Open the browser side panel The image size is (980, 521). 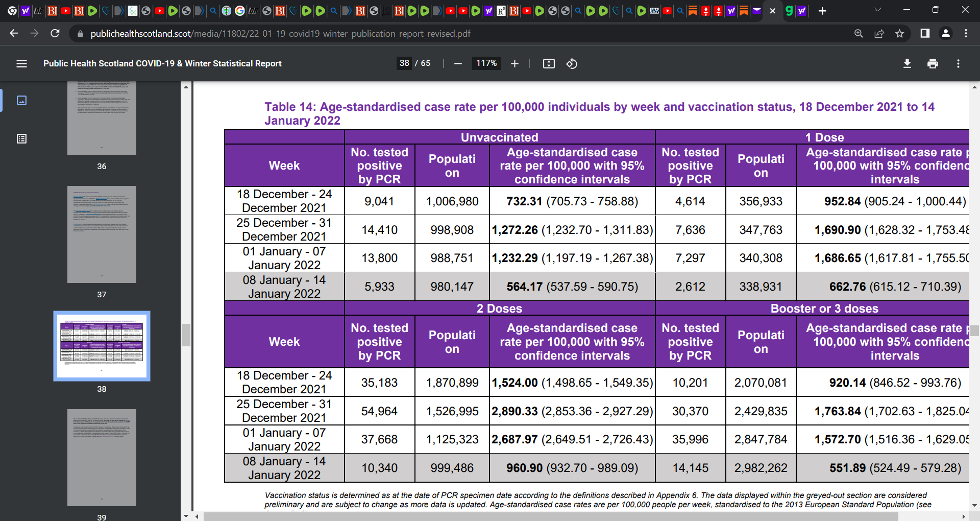coord(925,33)
